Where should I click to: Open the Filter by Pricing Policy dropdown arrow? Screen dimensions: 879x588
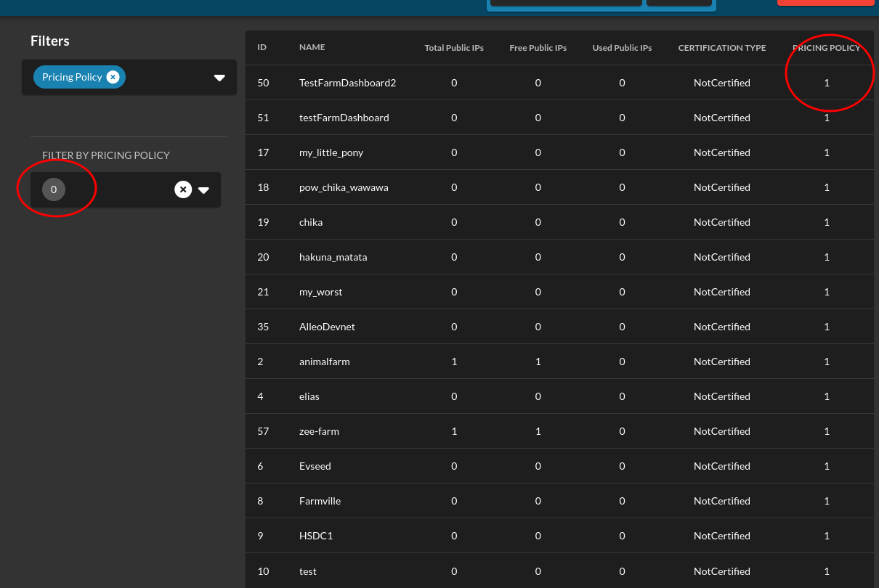pos(204,189)
